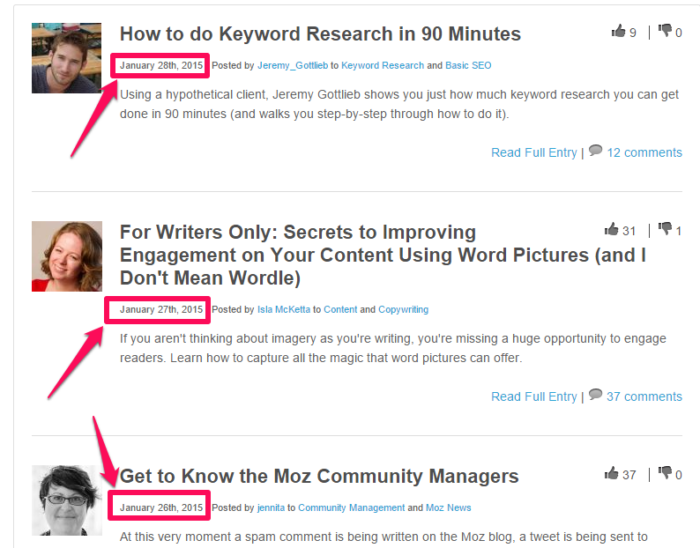Visit author Jeremy_Gottlieb profile link
The image size is (700, 548).
[x=292, y=66]
